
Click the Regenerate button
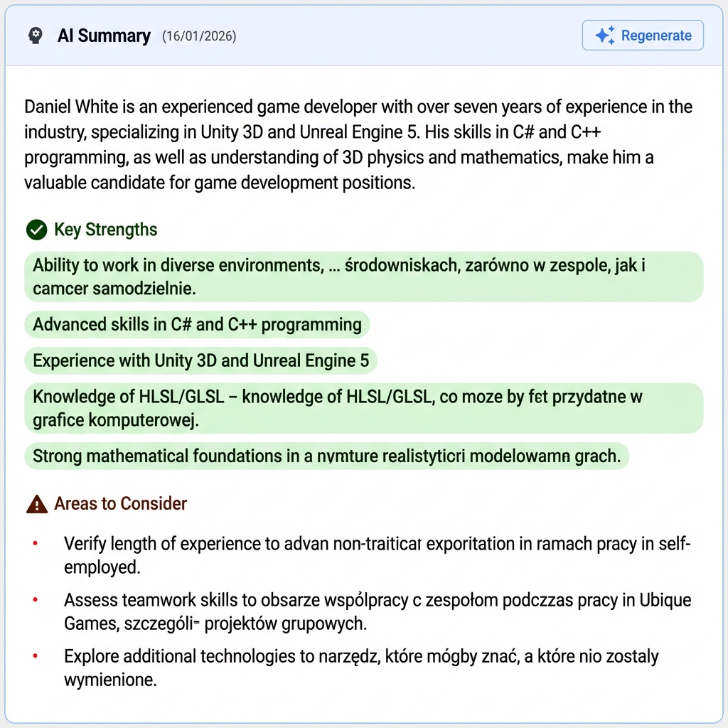tap(642, 34)
